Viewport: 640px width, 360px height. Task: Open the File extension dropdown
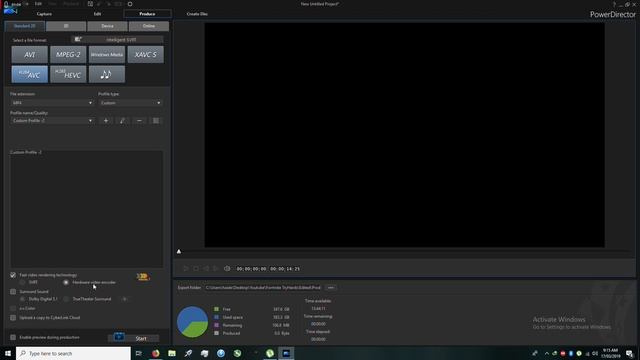pyautogui.click(x=52, y=103)
